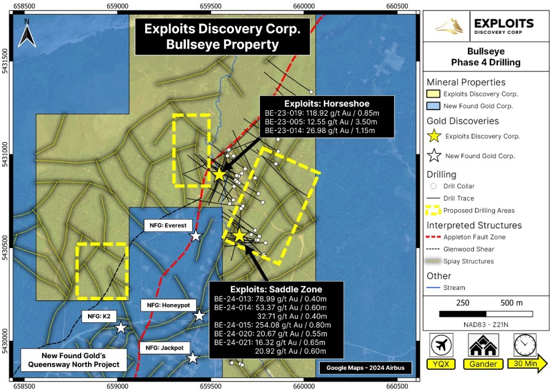Click the Bullseye Phase 4 Drilling legend title
Screen dimensions: 554x392
[x=486, y=57]
